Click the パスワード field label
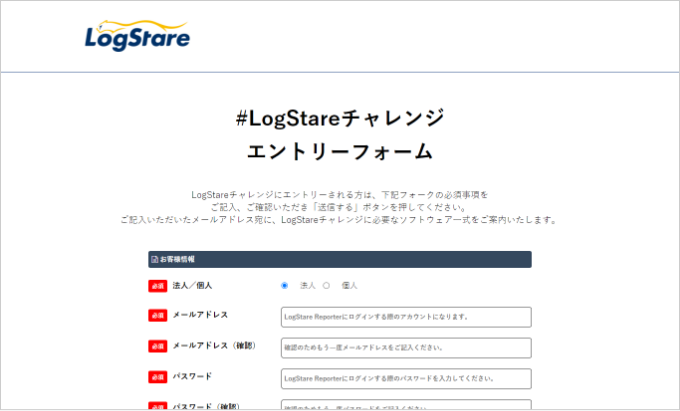Screen dimensions: 680x411 (192, 376)
